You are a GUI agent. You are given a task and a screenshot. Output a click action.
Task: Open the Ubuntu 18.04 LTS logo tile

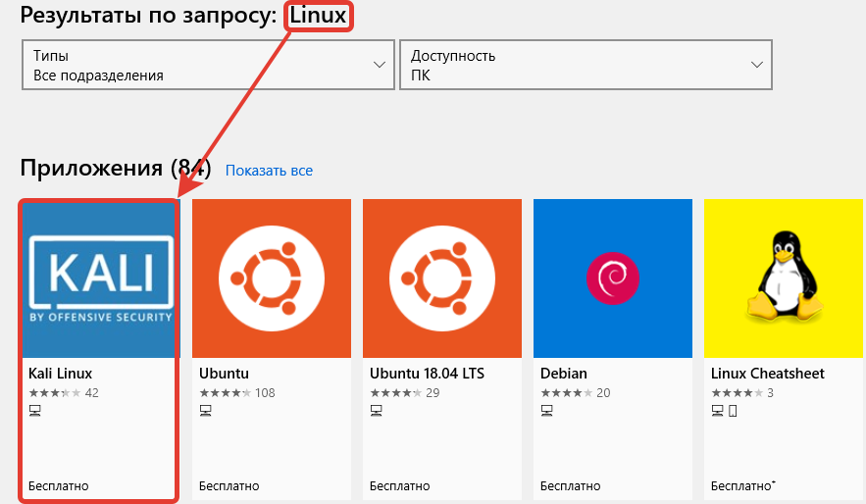click(x=442, y=278)
